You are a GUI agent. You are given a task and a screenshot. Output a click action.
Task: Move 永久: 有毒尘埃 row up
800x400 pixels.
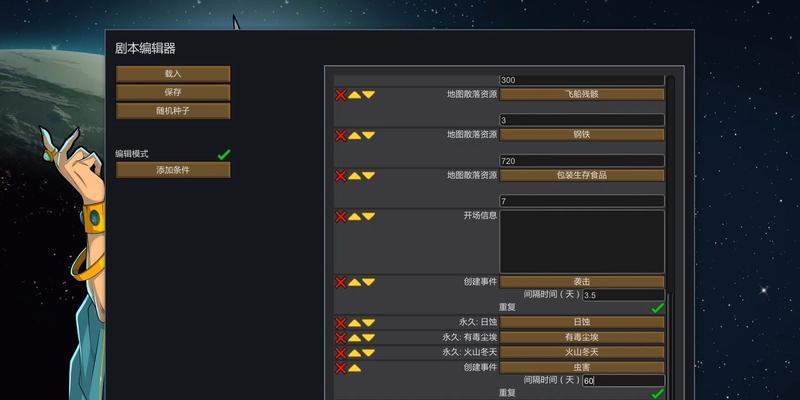pyautogui.click(x=355, y=337)
